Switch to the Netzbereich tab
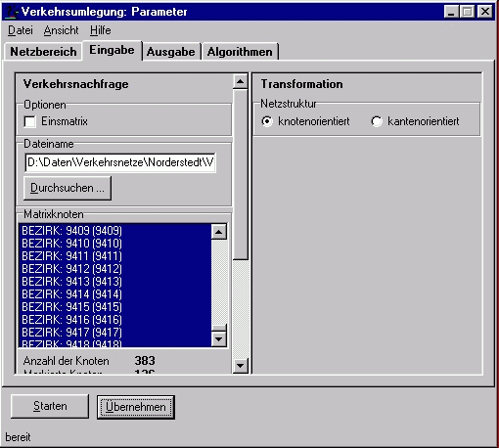 pos(43,52)
